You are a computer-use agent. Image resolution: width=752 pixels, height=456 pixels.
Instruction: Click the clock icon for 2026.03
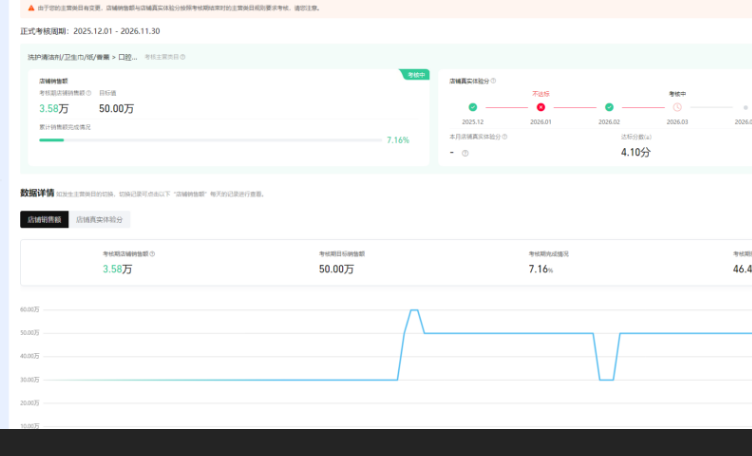coord(677,107)
